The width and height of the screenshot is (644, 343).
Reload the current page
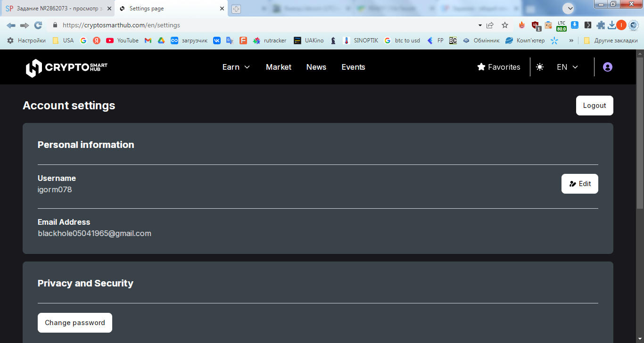coord(38,25)
